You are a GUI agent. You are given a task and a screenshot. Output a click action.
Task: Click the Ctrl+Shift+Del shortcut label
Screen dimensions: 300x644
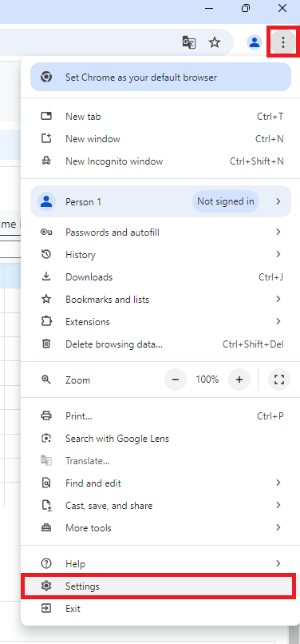(x=253, y=344)
